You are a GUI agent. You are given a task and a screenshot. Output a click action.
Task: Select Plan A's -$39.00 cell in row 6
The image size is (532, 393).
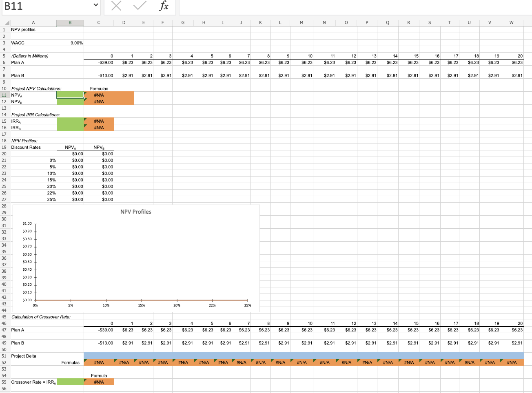tap(99, 62)
